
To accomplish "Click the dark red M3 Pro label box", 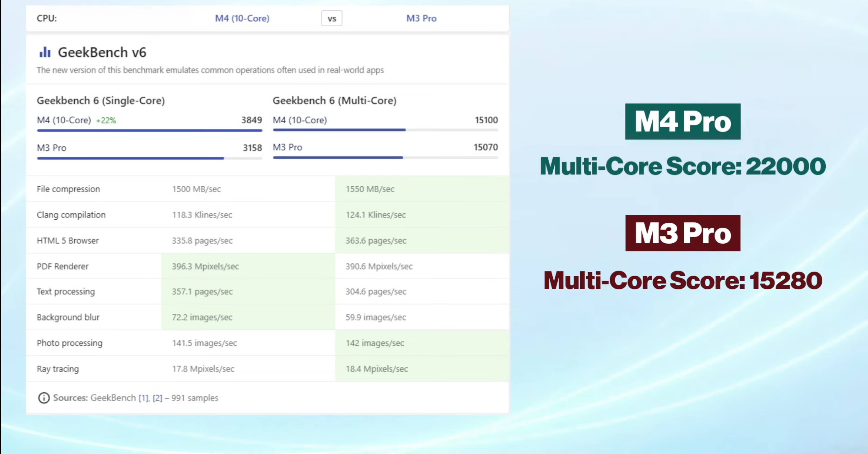I will pyautogui.click(x=682, y=233).
